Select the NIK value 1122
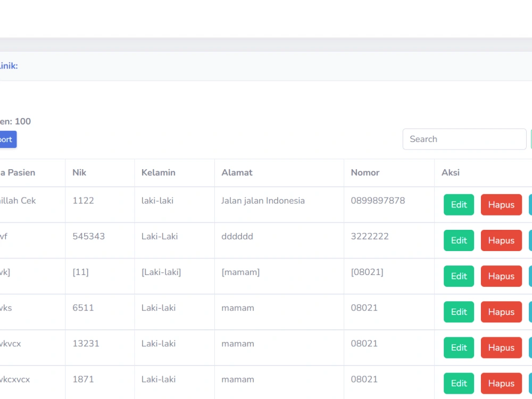 coord(83,201)
